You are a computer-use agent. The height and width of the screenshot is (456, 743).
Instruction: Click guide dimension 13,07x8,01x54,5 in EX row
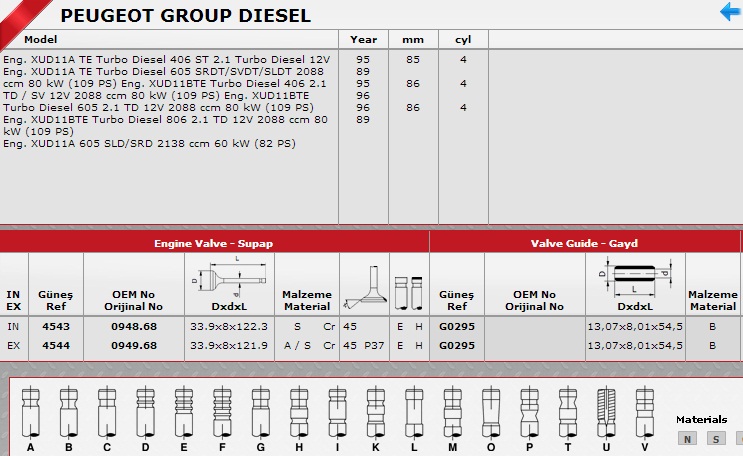(x=635, y=346)
